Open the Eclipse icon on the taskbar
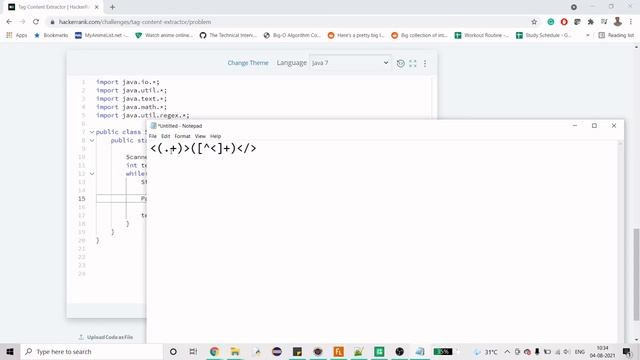The width and height of the screenshot is (640, 360). tap(277, 351)
